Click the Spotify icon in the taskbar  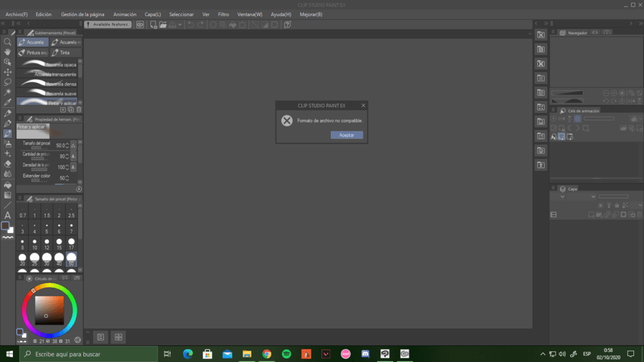coord(286,353)
